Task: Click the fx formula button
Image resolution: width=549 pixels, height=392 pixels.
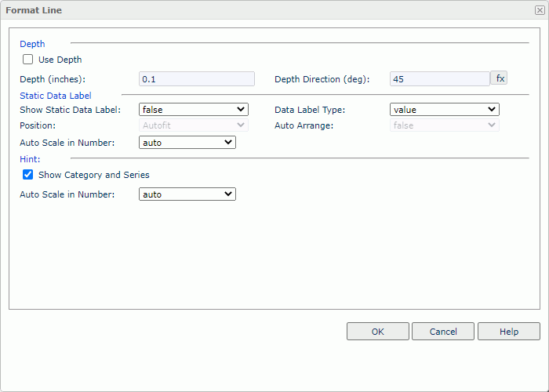Action: click(500, 78)
